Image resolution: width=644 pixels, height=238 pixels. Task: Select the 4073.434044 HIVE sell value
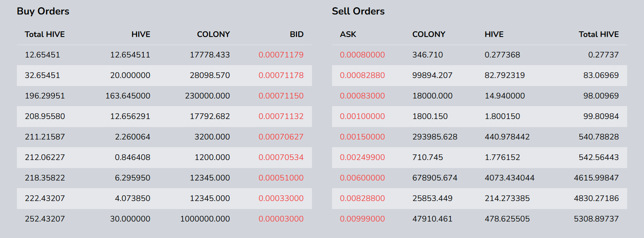(509, 178)
